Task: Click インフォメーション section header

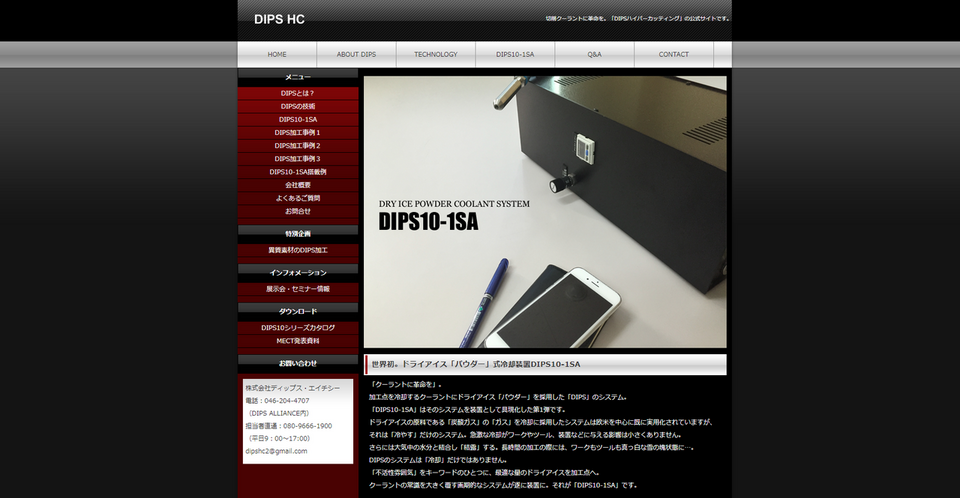Action: pos(298,273)
